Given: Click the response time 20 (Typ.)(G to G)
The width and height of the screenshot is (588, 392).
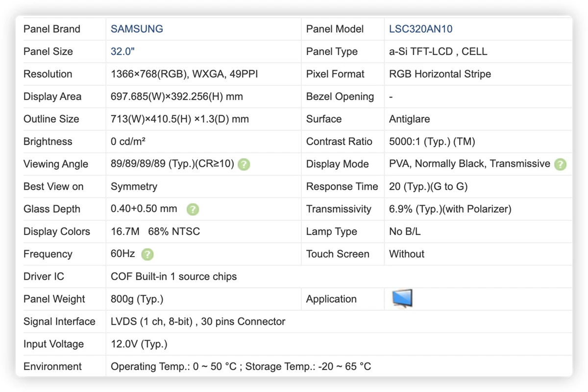Looking at the screenshot, I should point(428,187).
